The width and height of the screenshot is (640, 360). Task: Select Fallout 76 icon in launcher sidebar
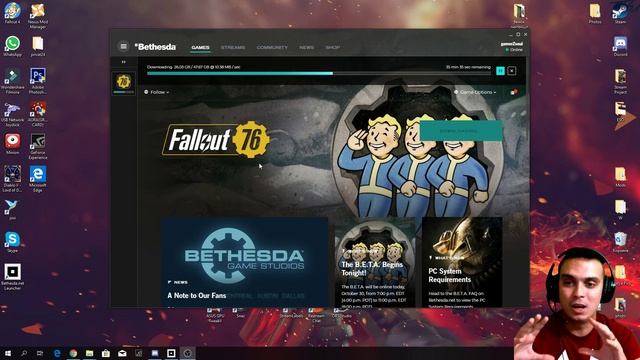tap(124, 82)
